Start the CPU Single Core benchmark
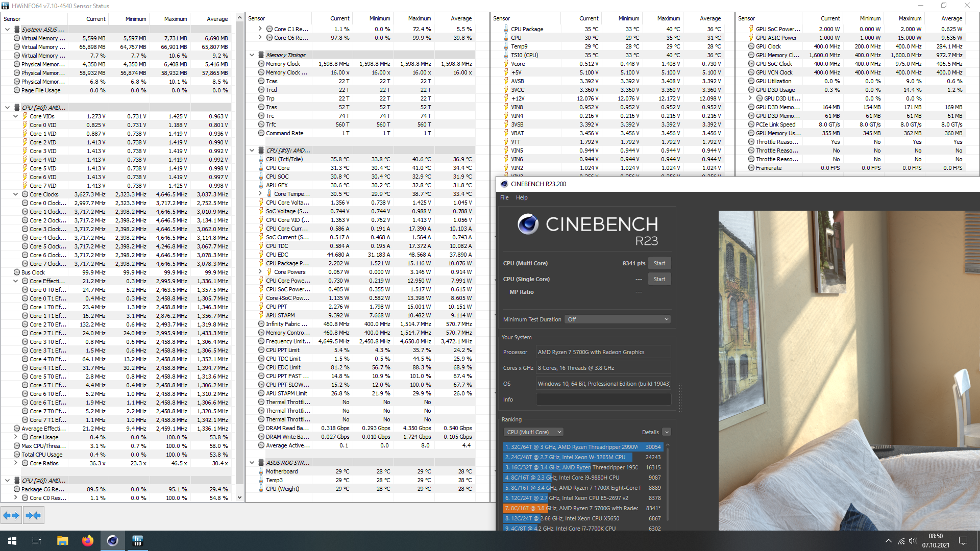This screenshot has height=551, width=980. (659, 279)
